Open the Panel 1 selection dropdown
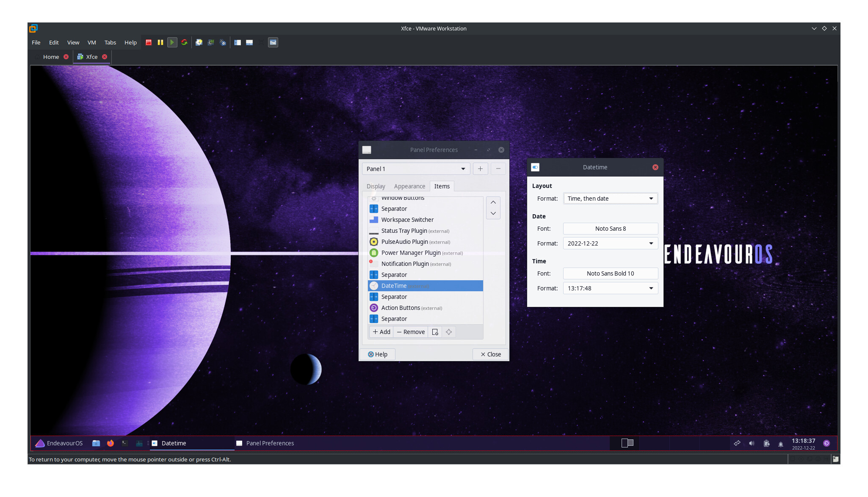868x497 pixels. [415, 168]
